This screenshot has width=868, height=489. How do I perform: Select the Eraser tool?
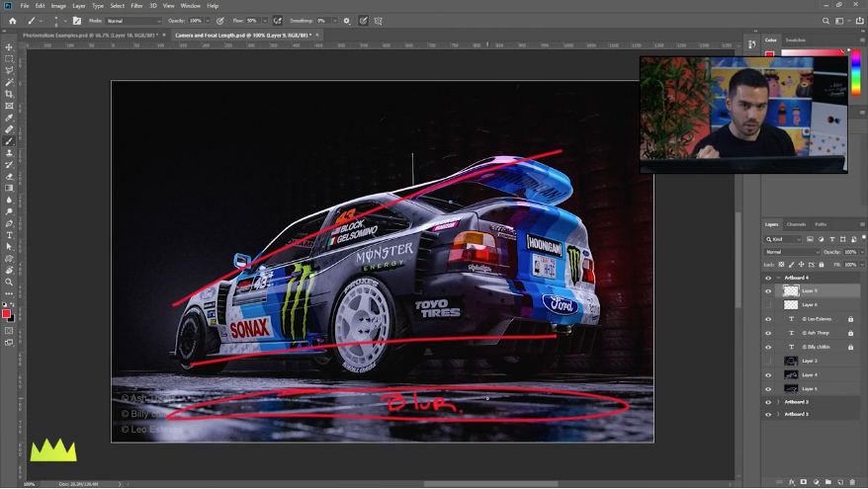coord(9,177)
